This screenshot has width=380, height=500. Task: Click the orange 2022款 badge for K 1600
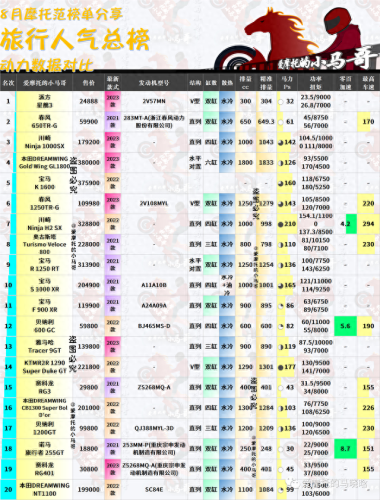coord(113,183)
